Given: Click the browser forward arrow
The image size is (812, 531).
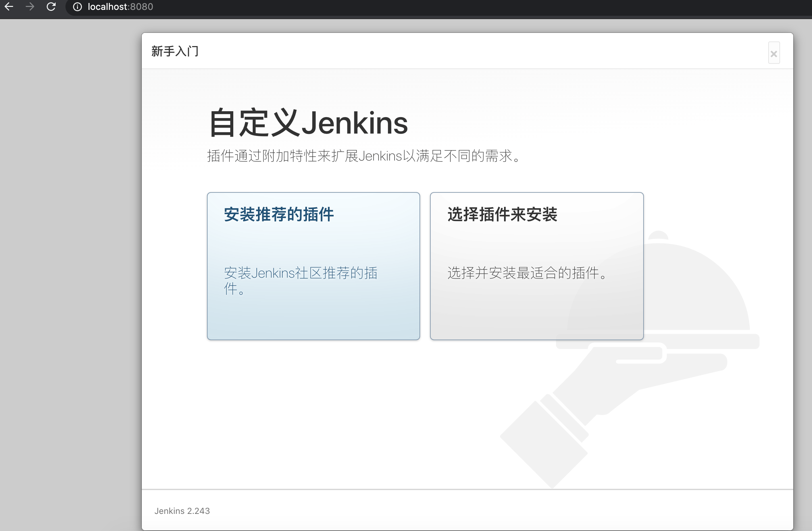Looking at the screenshot, I should pyautogui.click(x=30, y=7).
